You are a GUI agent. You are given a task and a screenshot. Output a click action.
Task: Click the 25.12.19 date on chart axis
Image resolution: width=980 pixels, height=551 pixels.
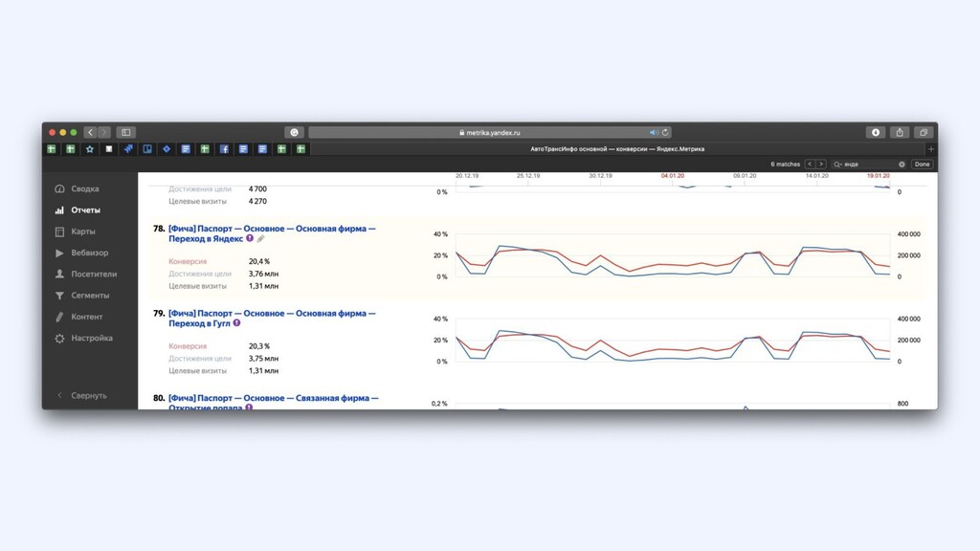click(x=528, y=176)
